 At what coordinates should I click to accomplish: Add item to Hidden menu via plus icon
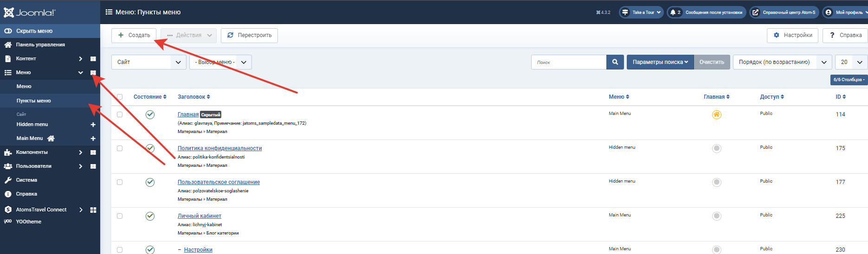93,125
